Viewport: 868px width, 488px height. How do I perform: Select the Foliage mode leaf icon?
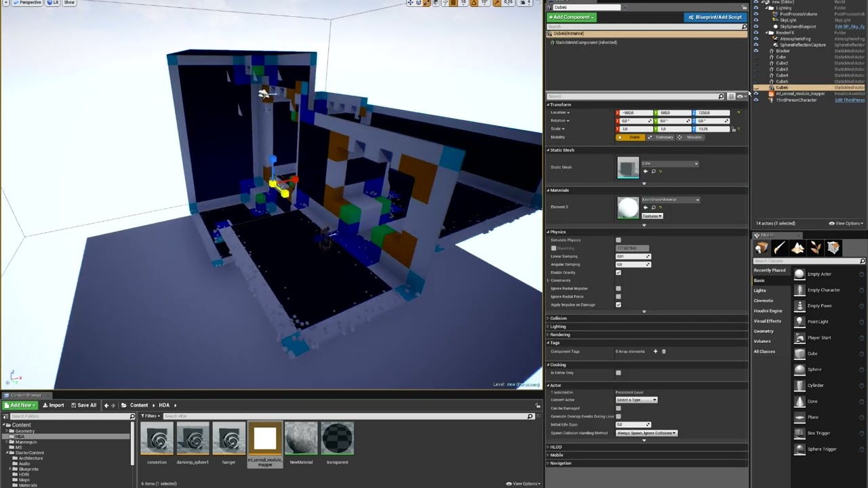pyautogui.click(x=815, y=249)
